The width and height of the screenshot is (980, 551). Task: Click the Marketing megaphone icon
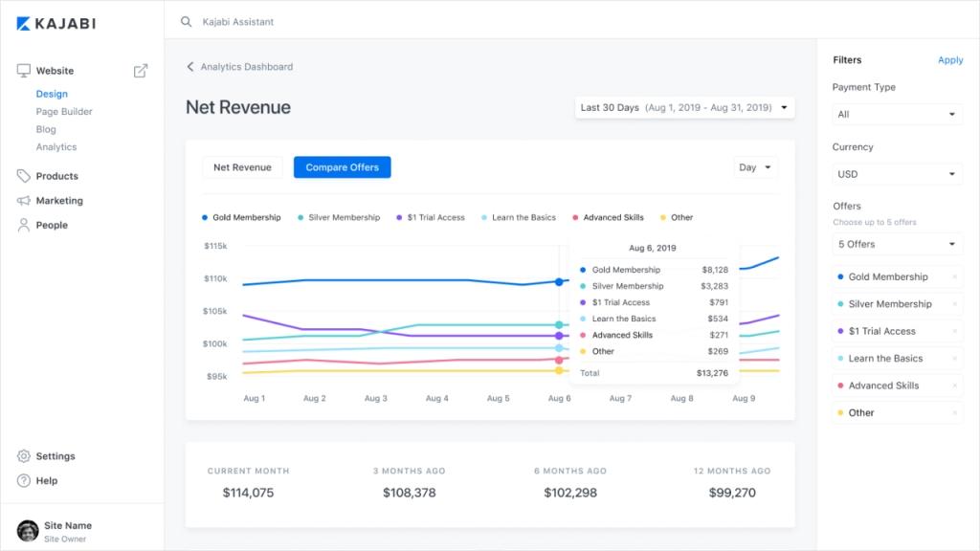pos(24,201)
